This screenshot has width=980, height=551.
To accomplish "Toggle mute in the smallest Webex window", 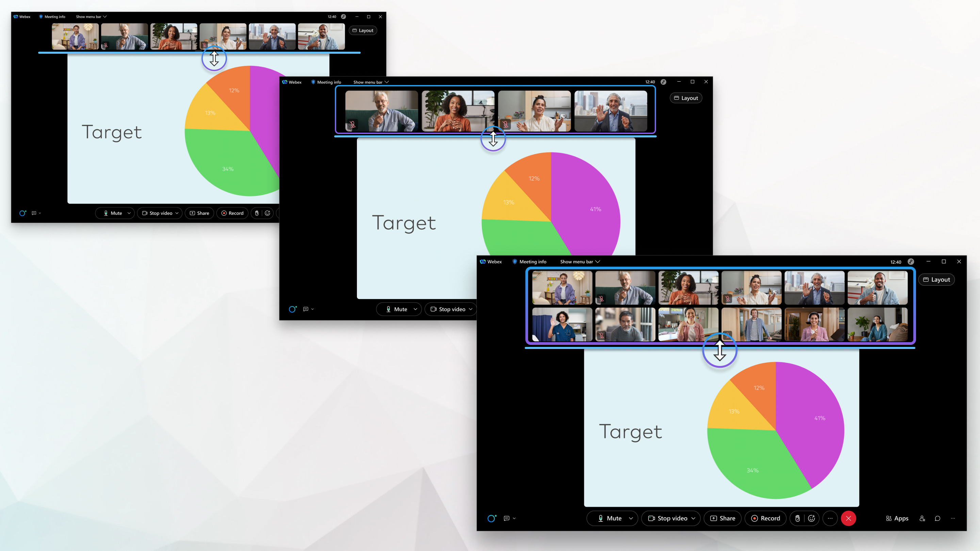I will tap(112, 213).
